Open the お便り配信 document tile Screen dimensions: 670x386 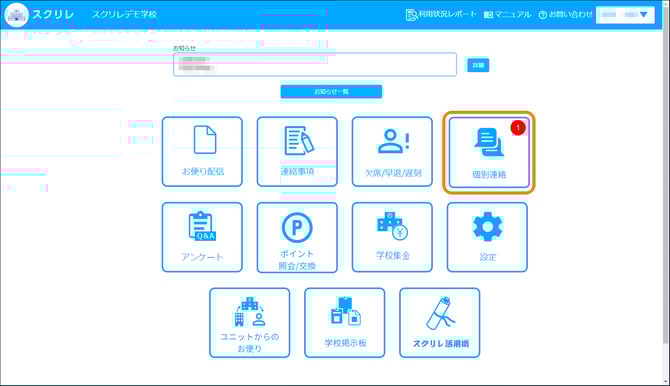pos(202,152)
